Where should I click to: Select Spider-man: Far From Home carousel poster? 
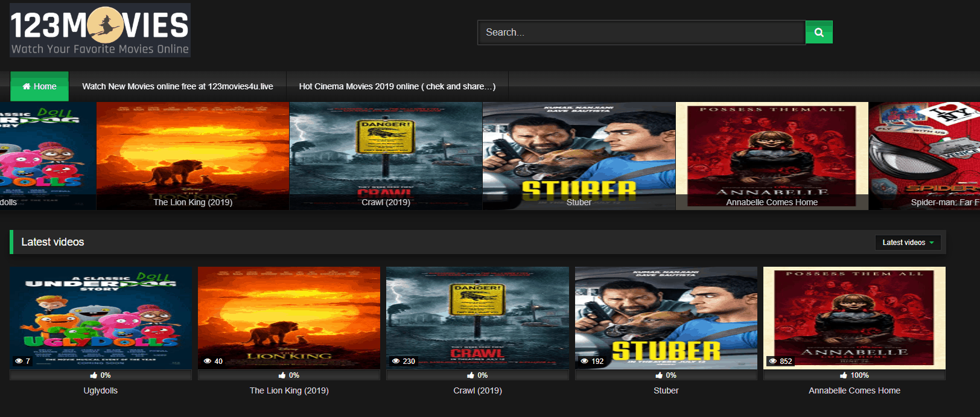[x=924, y=156]
